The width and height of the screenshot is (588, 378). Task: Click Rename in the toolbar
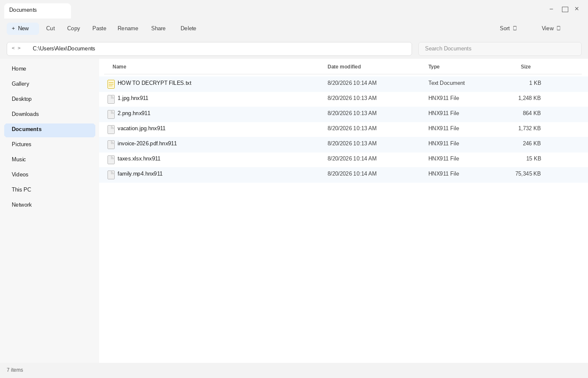[x=128, y=29]
